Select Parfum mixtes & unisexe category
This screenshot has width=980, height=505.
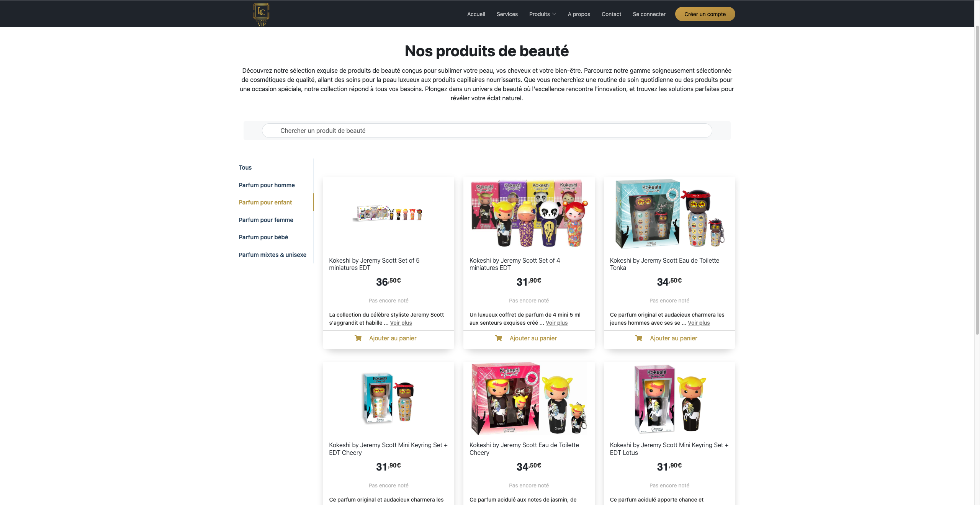[x=272, y=255]
